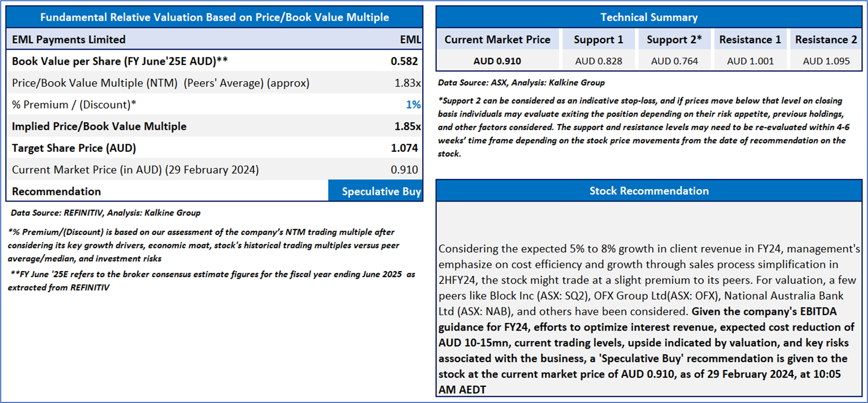Click the REFINITIV data source note
The image size is (868, 403).
[x=105, y=213]
